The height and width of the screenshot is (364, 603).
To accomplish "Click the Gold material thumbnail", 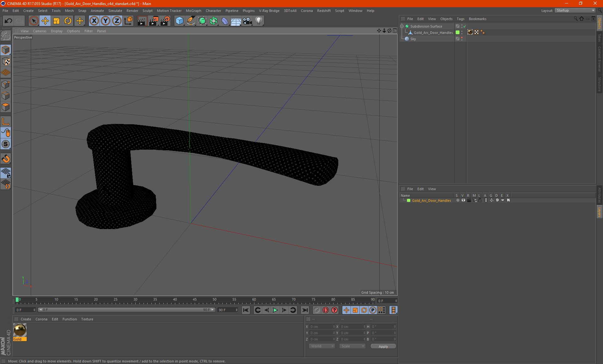I will pos(20,330).
